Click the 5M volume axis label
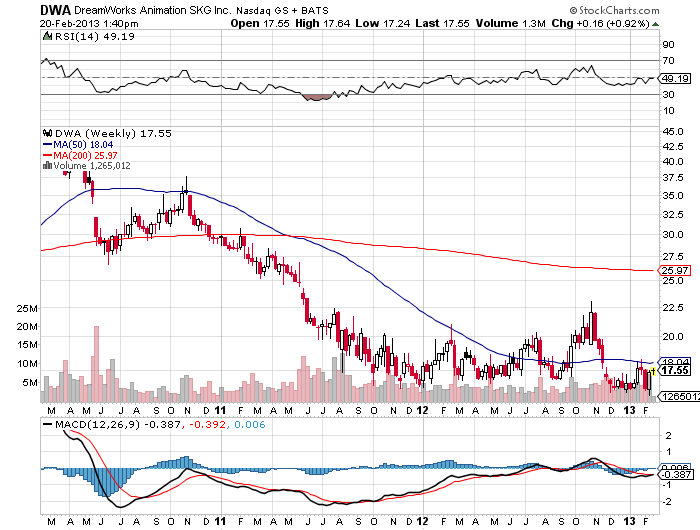 pyautogui.click(x=30, y=383)
